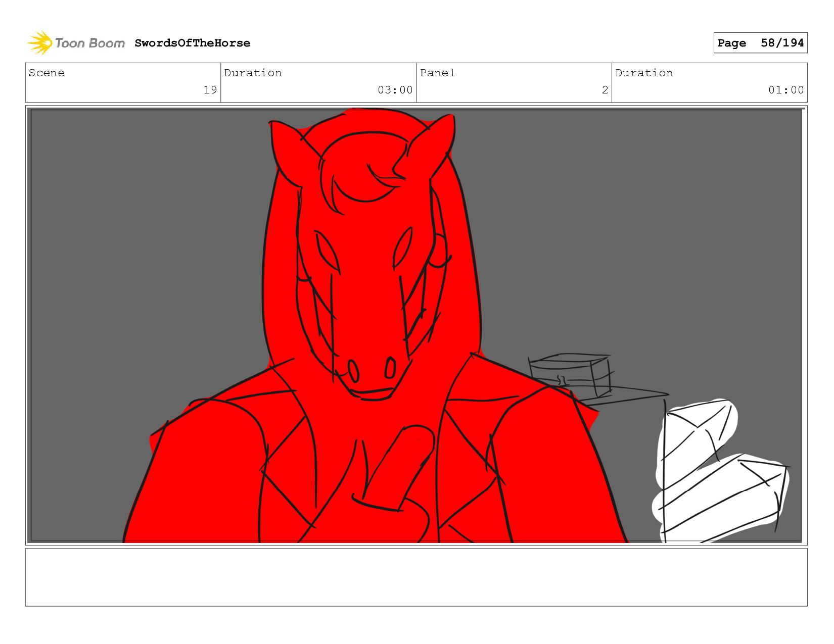
Task: Click the Panel label in header table
Action: click(x=437, y=73)
